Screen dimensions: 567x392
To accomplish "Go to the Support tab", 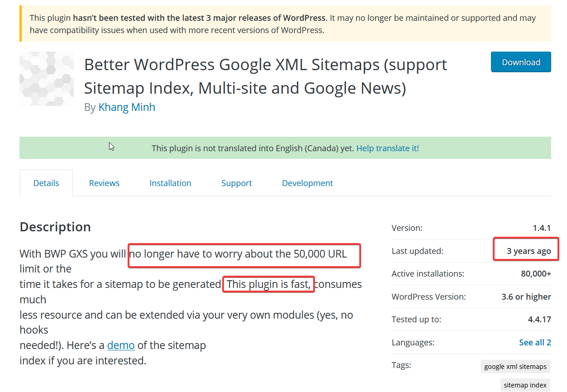I will (237, 183).
